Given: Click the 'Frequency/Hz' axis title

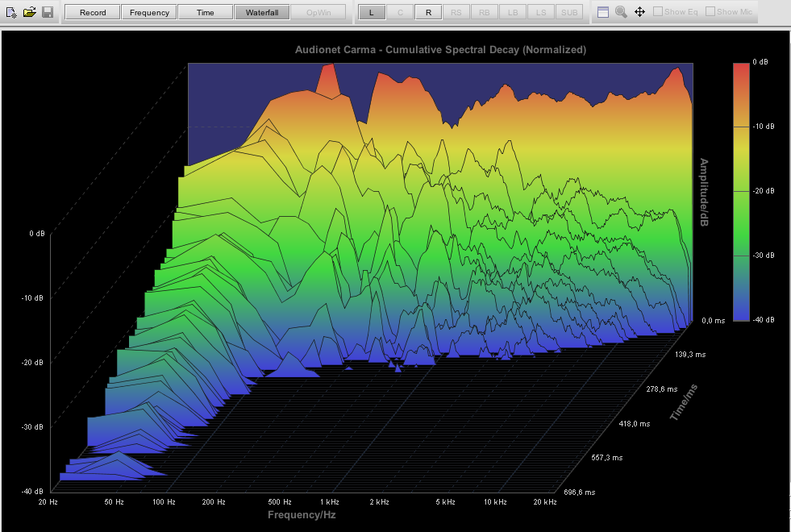Looking at the screenshot, I should click(302, 515).
